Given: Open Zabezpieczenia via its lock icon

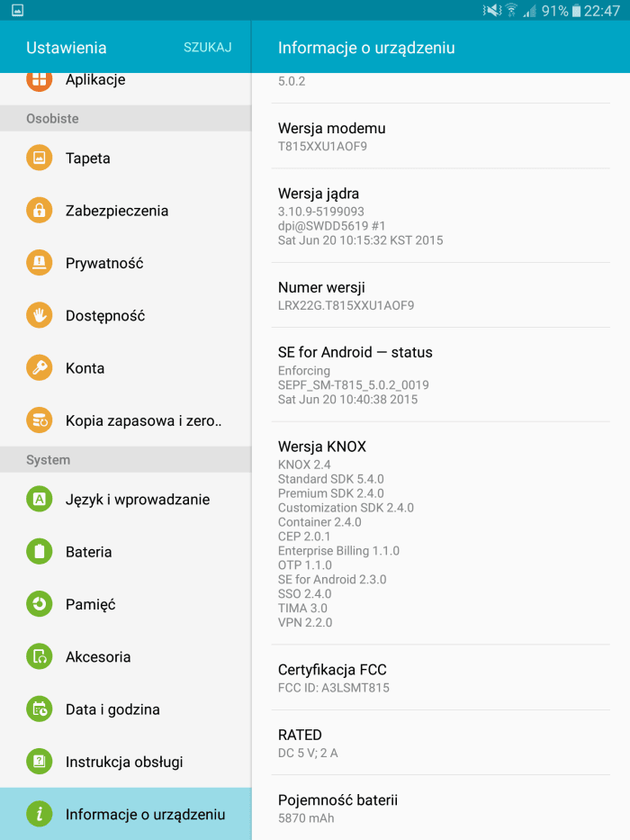Looking at the screenshot, I should tap(39, 211).
